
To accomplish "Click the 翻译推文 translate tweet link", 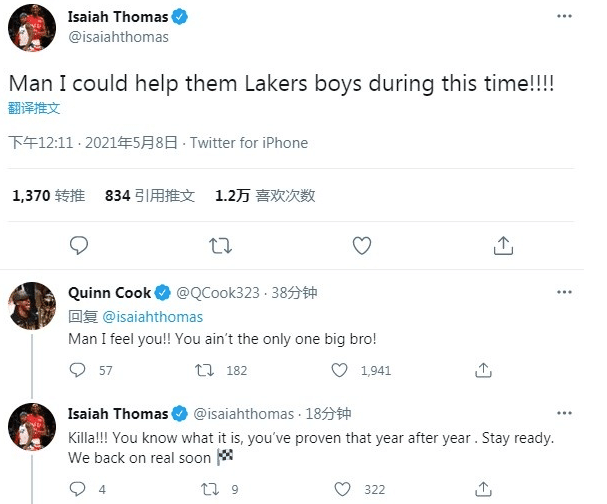I will pos(37,106).
